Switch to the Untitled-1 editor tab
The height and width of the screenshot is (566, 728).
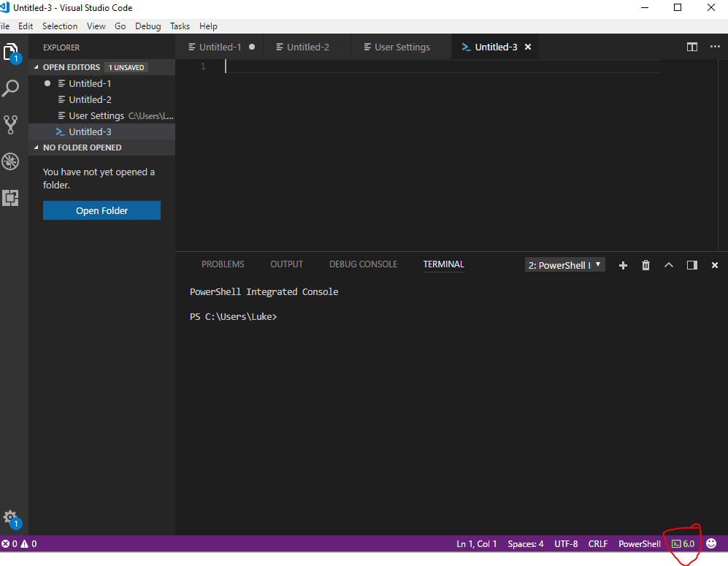[219, 47]
